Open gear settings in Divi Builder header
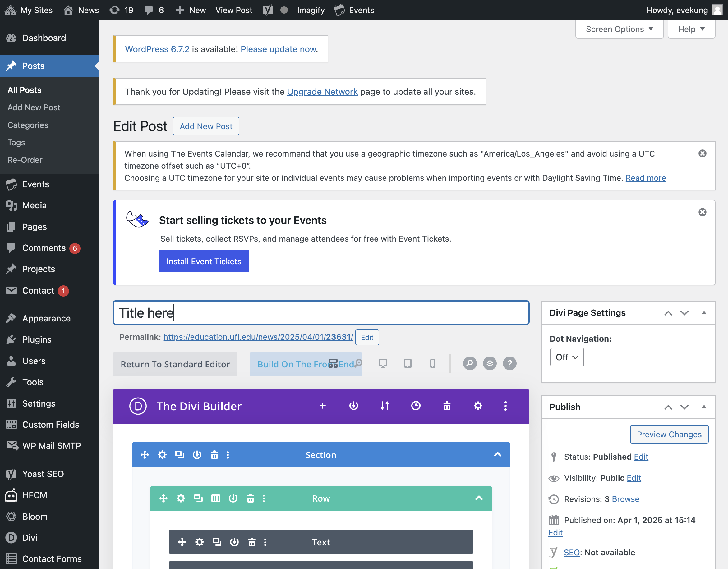The height and width of the screenshot is (569, 728). 478,406
